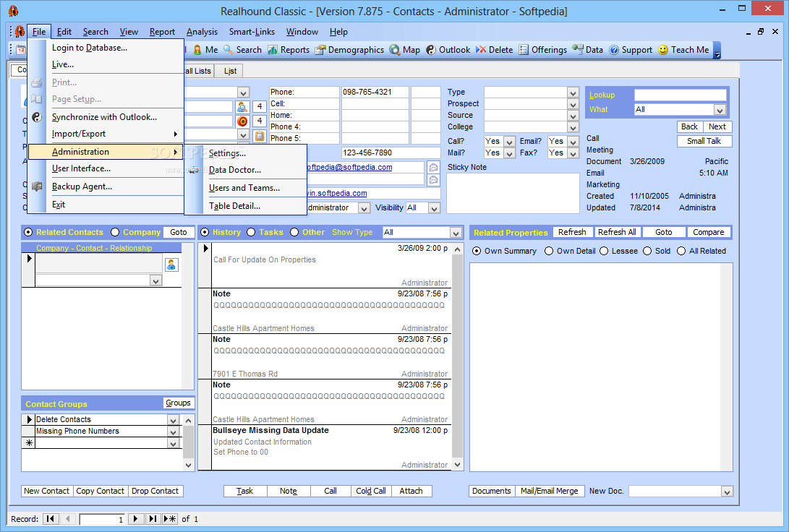Click the clipboard icon beside Phone 5
The width and height of the screenshot is (789, 532).
coord(260,136)
